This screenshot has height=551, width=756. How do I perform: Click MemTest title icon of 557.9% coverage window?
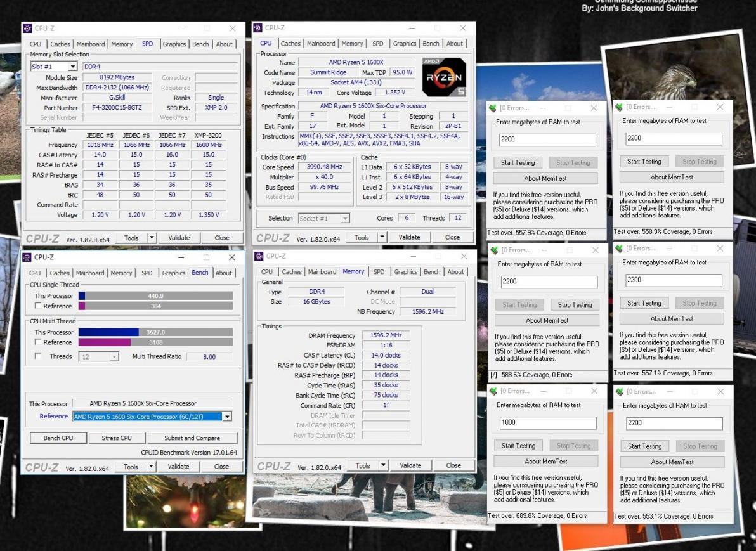492,108
